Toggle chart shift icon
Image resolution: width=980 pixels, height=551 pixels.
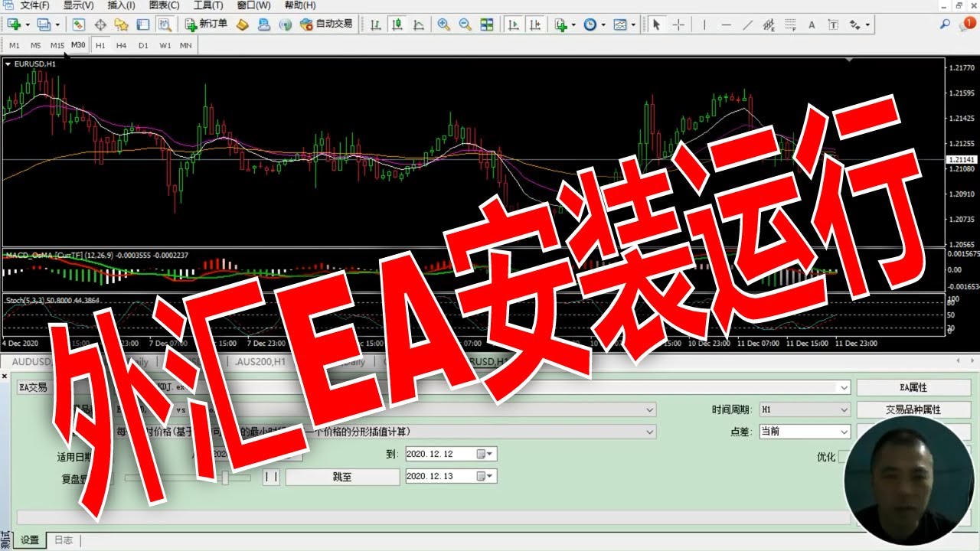[534, 24]
